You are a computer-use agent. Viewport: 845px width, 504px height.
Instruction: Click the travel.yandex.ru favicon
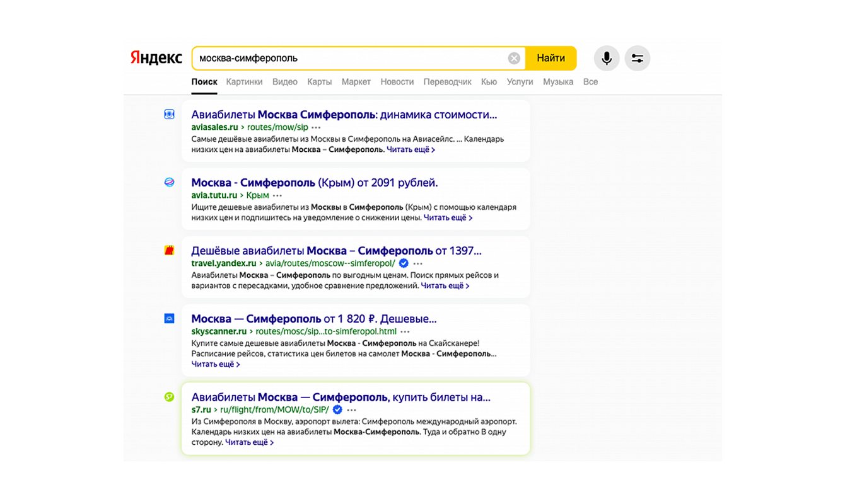pyautogui.click(x=169, y=250)
